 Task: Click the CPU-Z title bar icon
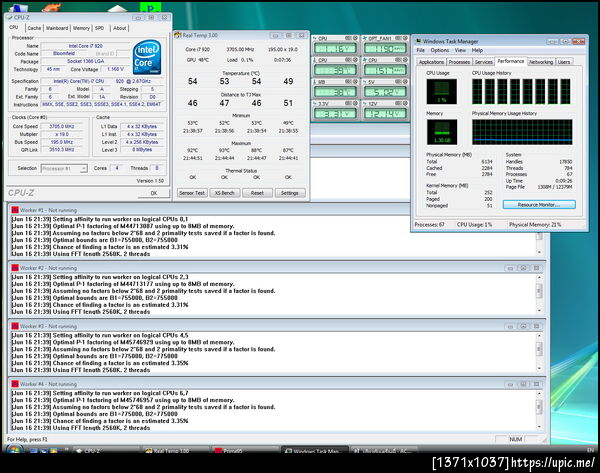pyautogui.click(x=10, y=18)
